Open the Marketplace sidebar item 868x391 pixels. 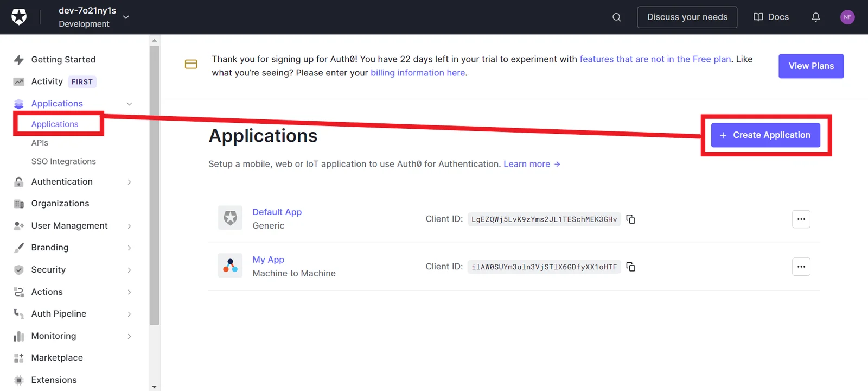(57, 358)
